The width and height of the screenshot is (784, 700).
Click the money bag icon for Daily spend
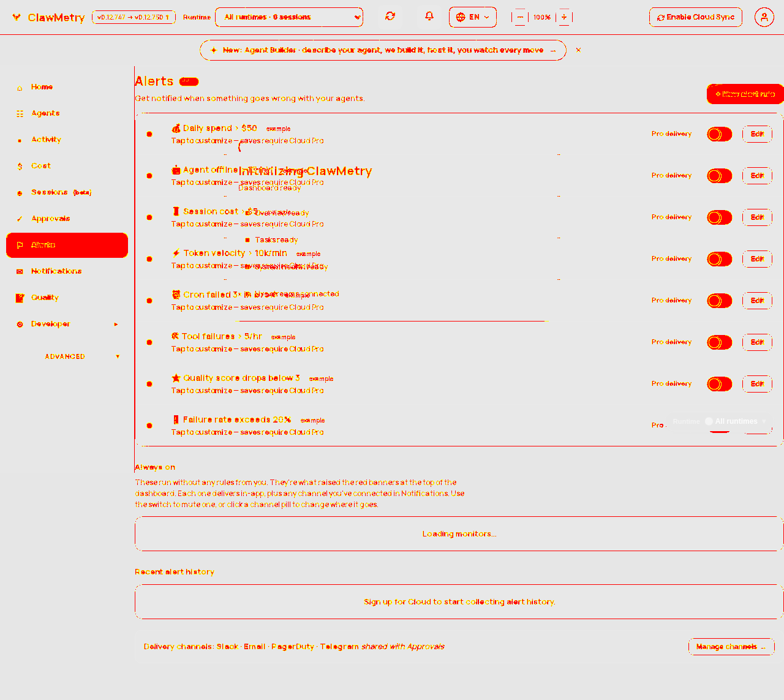pos(176,128)
